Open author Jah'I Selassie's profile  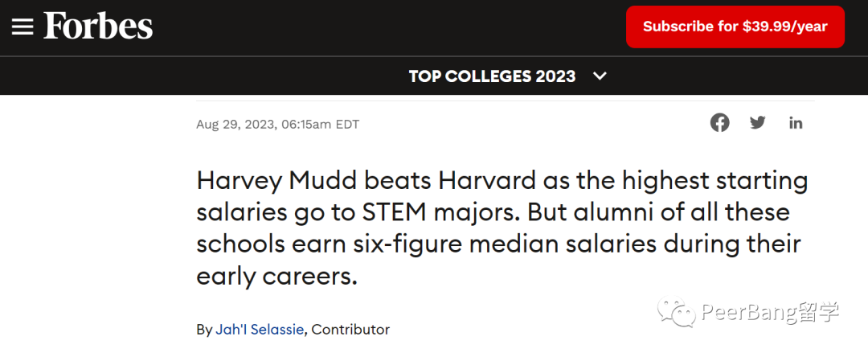tap(259, 329)
